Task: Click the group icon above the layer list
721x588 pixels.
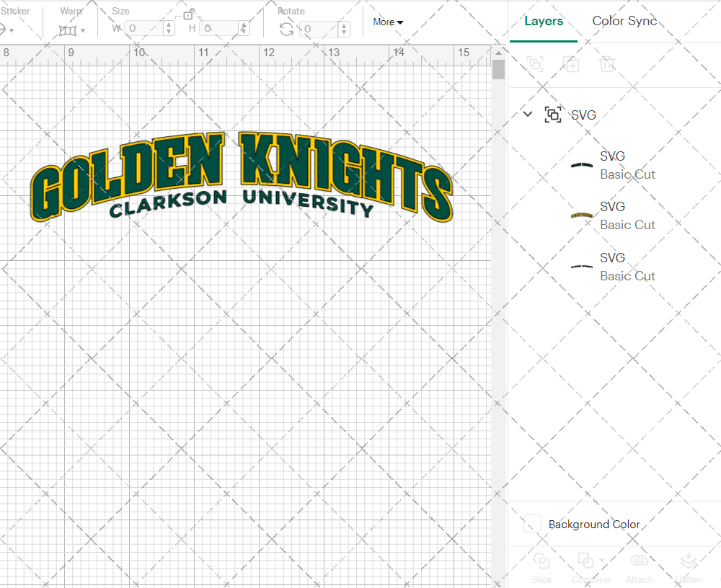Action: pos(535,64)
